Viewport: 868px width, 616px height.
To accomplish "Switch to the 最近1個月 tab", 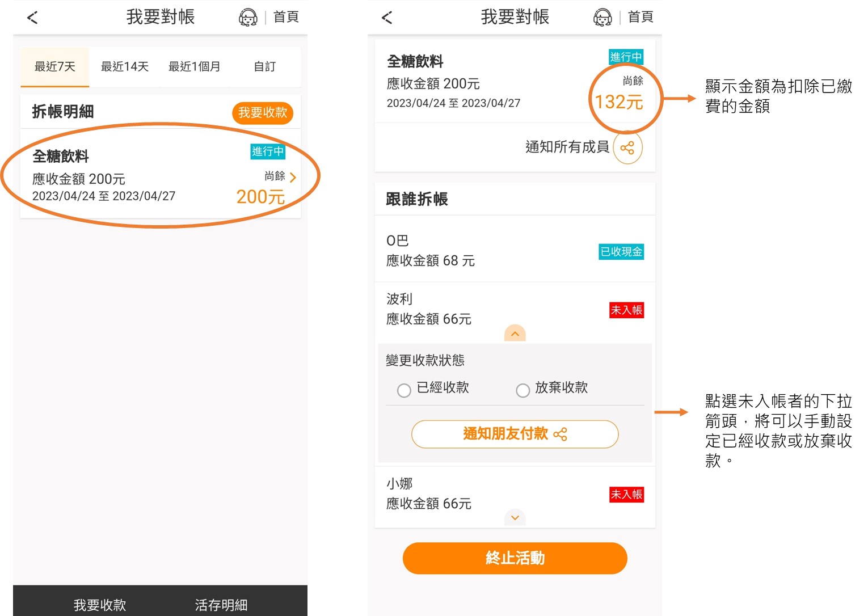I will click(194, 67).
